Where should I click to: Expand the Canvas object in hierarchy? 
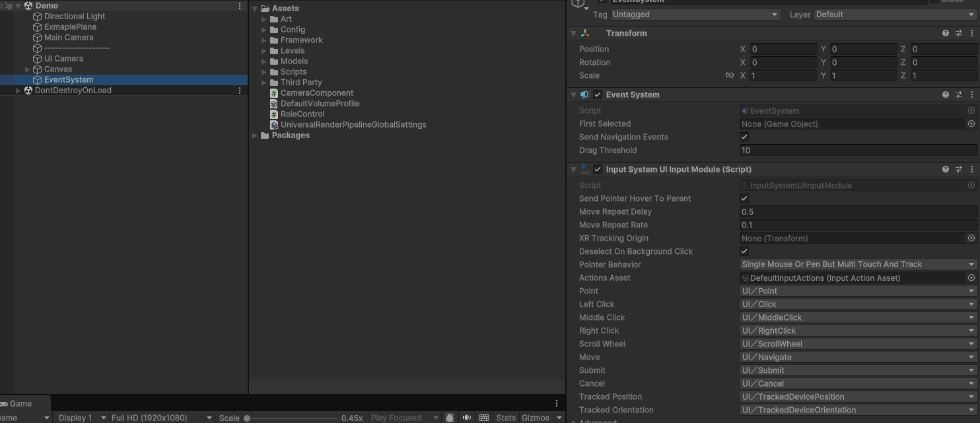pos(28,69)
